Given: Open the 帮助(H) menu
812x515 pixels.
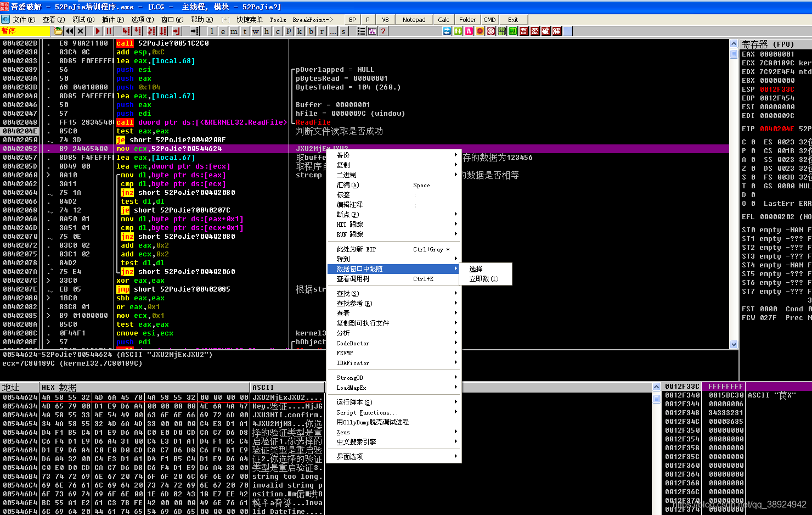Looking at the screenshot, I should tap(201, 19).
